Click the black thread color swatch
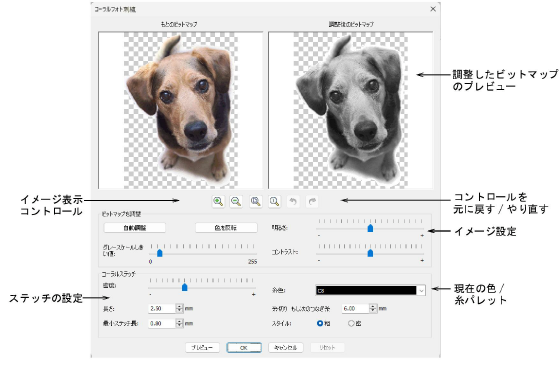Image resolution: width=559 pixels, height=371 pixels. tap(366, 290)
